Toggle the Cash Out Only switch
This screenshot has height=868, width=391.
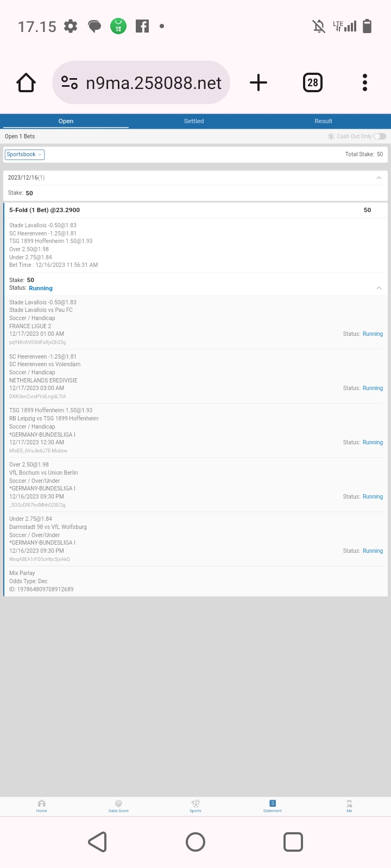(x=380, y=136)
